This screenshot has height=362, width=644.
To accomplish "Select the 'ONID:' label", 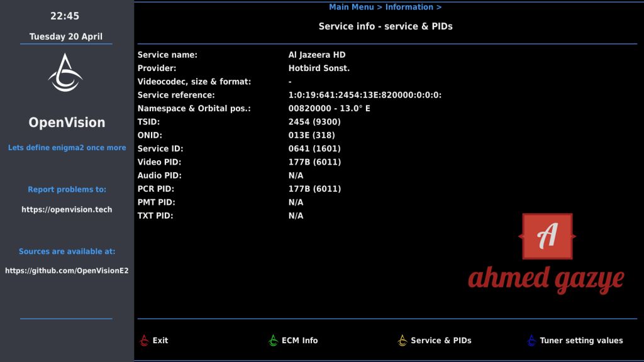I will pos(150,136).
